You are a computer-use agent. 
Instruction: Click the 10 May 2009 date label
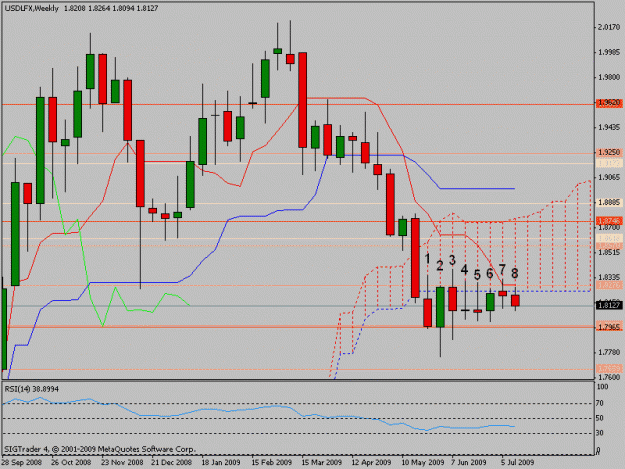(x=423, y=462)
